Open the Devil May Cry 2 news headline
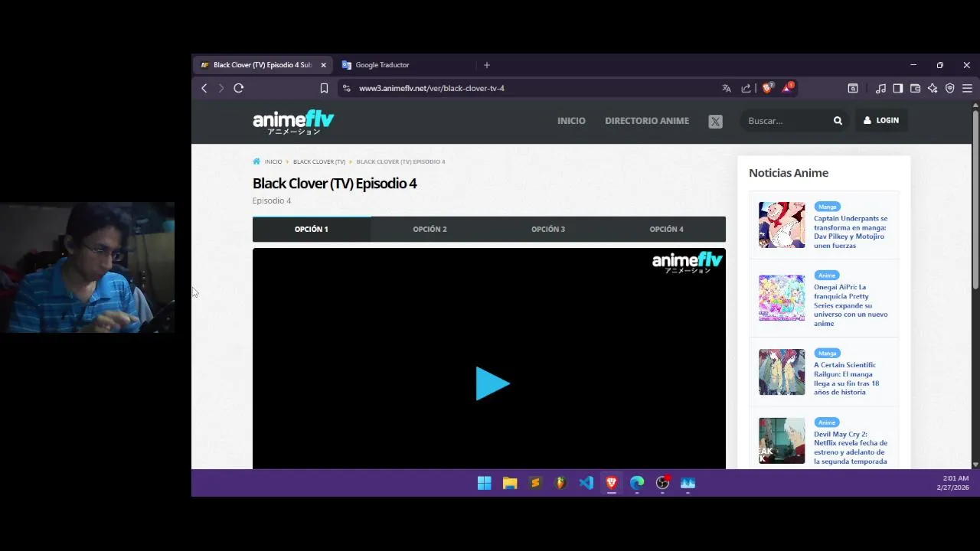This screenshot has width=980, height=551. [851, 448]
